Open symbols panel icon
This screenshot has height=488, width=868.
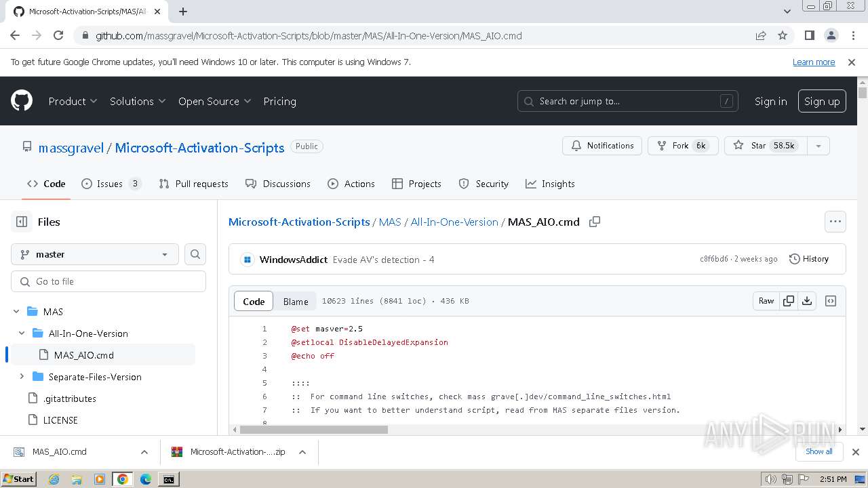[x=831, y=301]
